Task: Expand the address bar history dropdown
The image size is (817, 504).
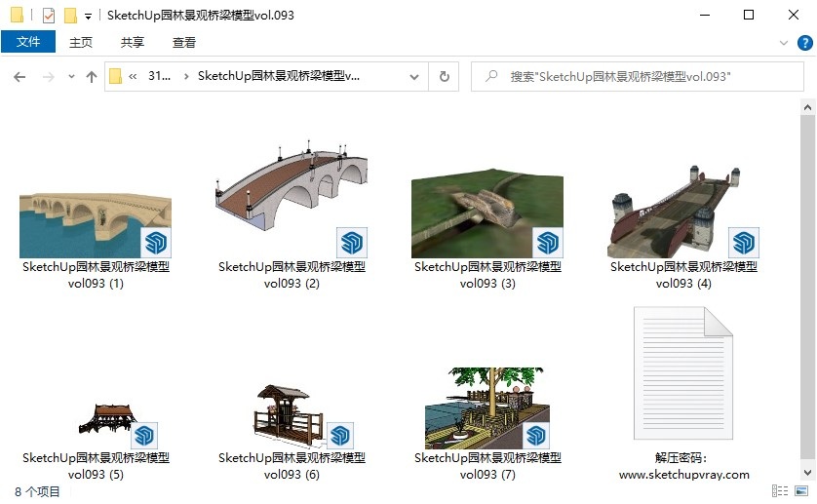Action: pyautogui.click(x=414, y=77)
